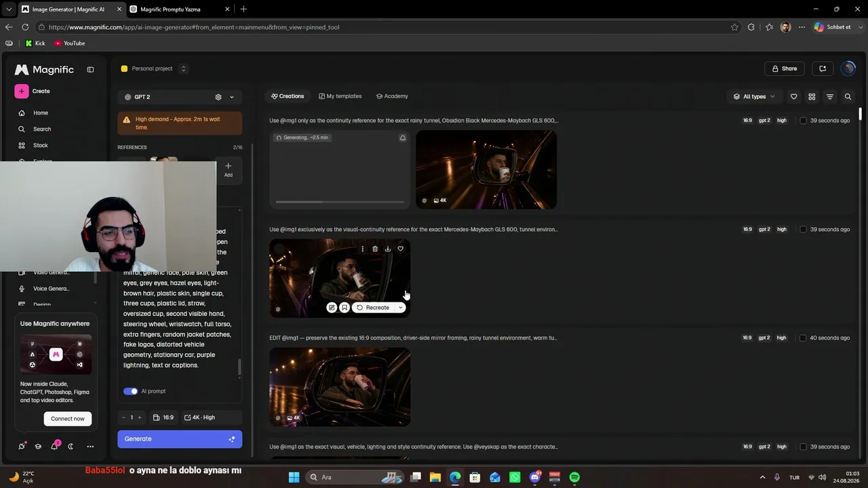Open the notifications bell in sidebar footer
Viewport: 868px width, 488px height.
54,446
